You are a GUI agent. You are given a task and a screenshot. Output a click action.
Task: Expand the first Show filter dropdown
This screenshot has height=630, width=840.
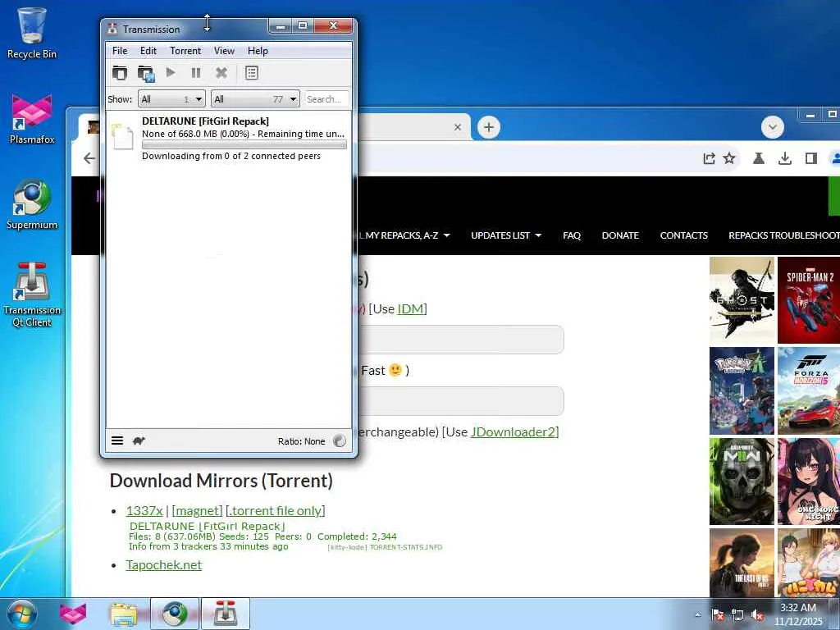coord(171,99)
